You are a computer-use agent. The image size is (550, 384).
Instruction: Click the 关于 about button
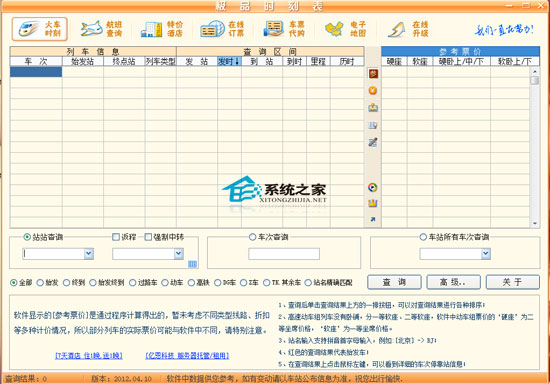tap(512, 282)
